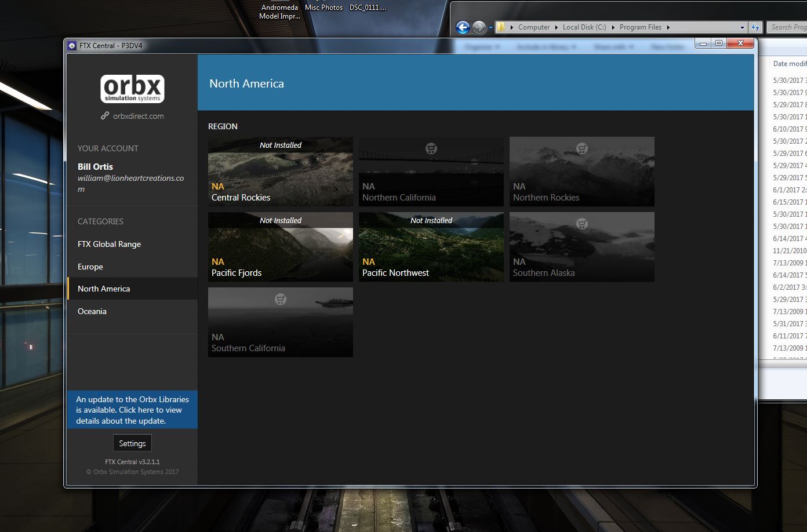Click the cart icon on Northern California tile
The width and height of the screenshot is (807, 532).
(431, 148)
